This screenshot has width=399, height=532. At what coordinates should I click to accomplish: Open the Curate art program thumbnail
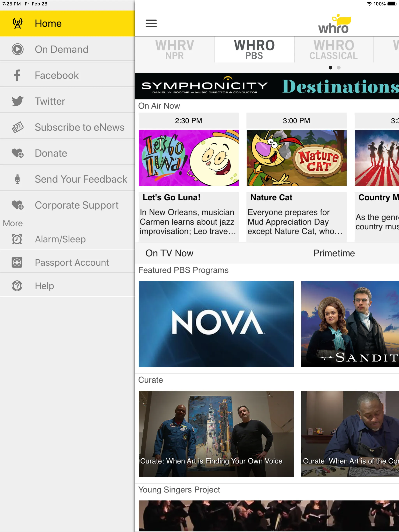[216, 433]
